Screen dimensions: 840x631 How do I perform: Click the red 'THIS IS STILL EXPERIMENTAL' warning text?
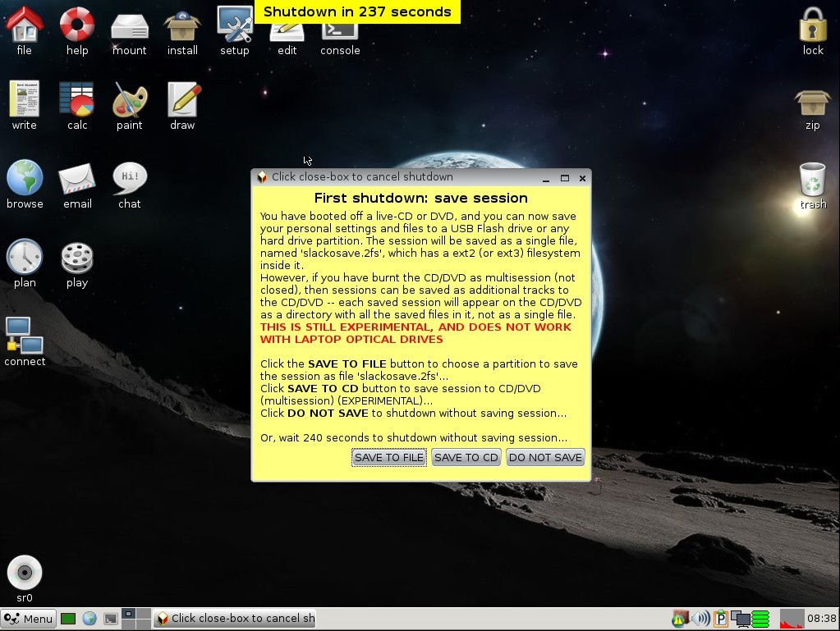(415, 333)
